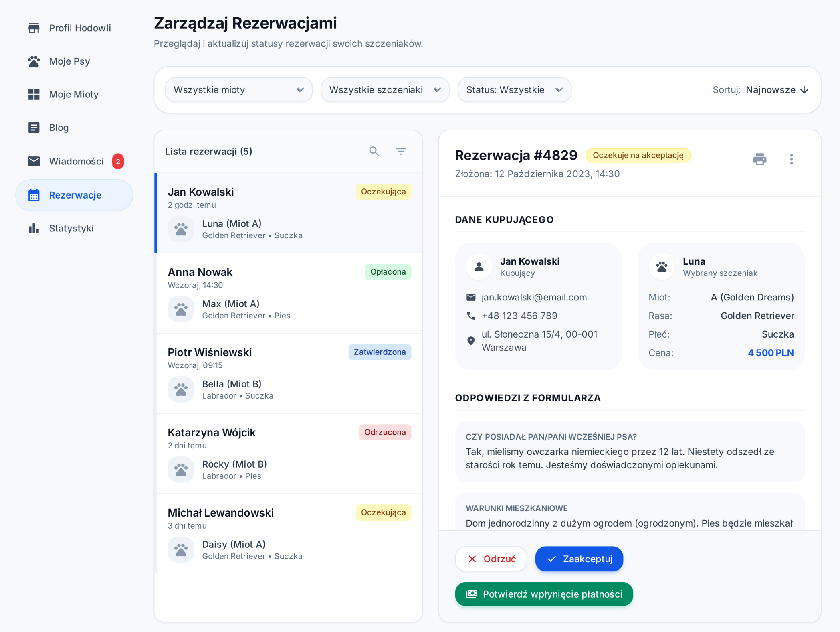Expand the Status: Wszystkie filter
The image size is (840, 632).
[x=514, y=90]
